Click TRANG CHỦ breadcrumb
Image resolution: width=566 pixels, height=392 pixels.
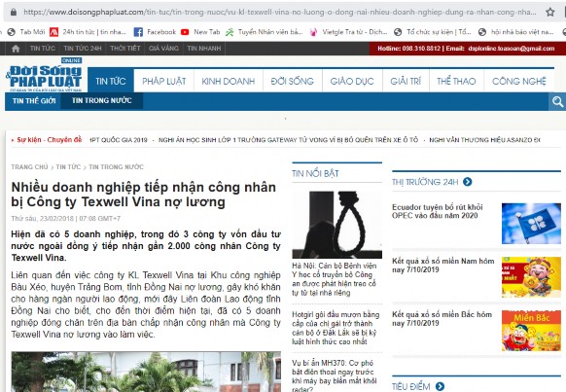pyautogui.click(x=29, y=166)
